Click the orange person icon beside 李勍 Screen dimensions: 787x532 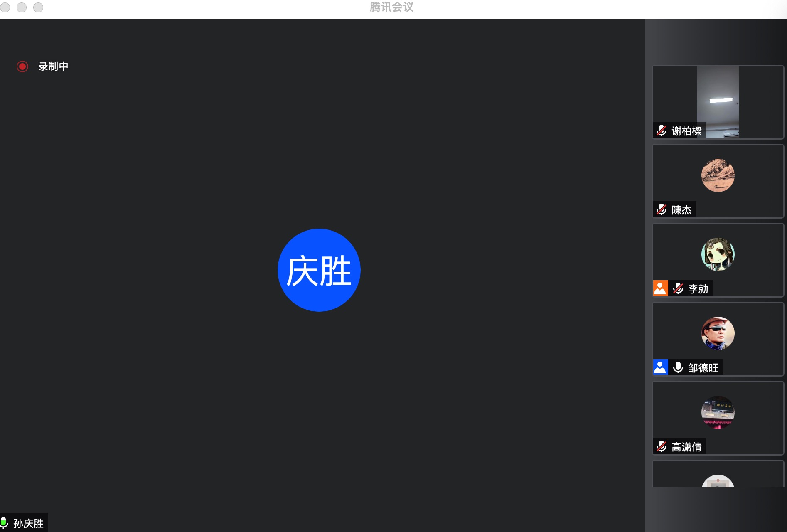660,288
